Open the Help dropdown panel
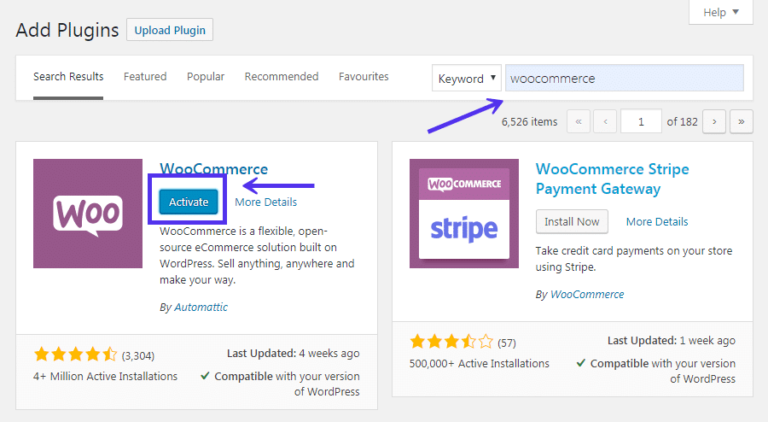The image size is (768, 422). tap(720, 12)
